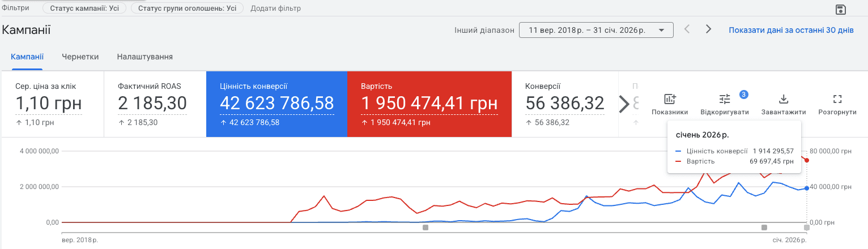
Task: Toggle the blue Цінність конверсії scorecard
Action: click(x=276, y=104)
